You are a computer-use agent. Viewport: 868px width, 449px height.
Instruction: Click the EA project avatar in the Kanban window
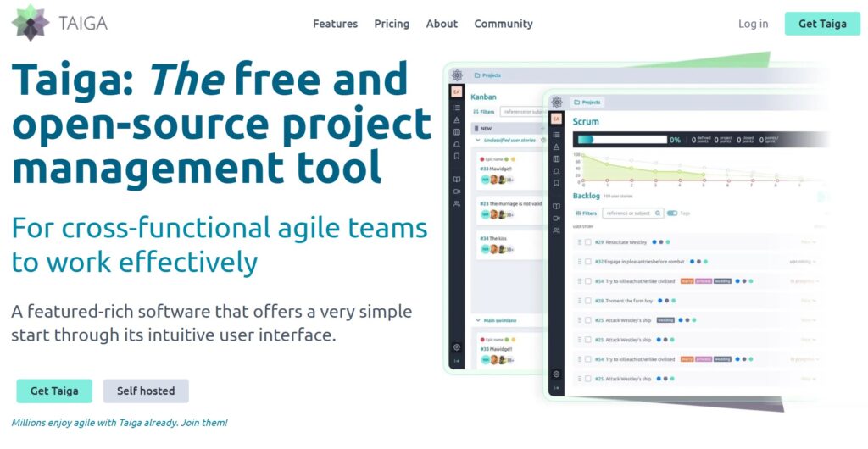pos(457,91)
